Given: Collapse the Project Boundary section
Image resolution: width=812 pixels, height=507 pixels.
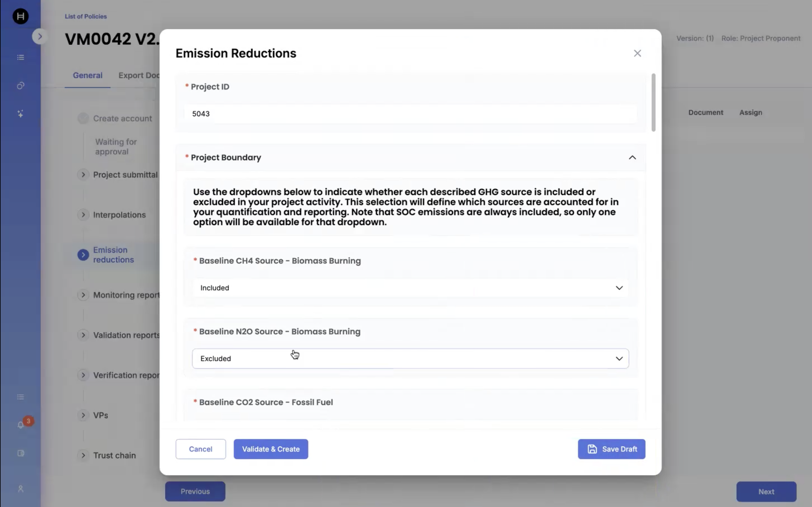Looking at the screenshot, I should click(632, 158).
